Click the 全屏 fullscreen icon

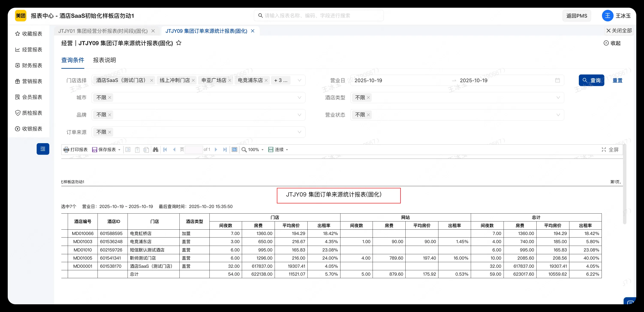click(604, 149)
